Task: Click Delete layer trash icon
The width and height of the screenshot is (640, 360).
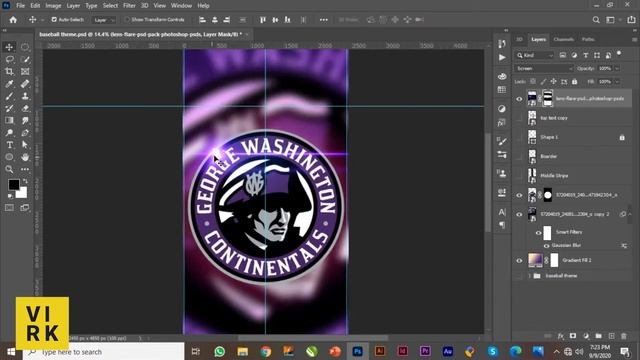Action: point(624,336)
